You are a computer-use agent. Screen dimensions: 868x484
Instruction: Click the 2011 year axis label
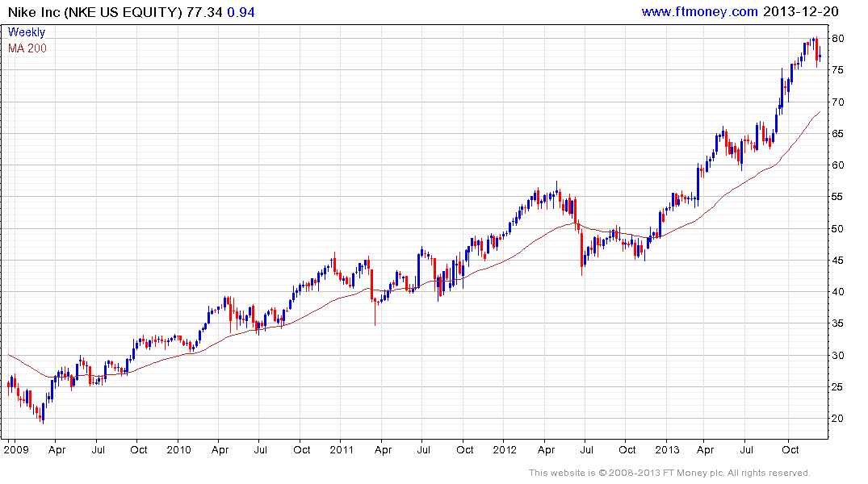tap(342, 449)
